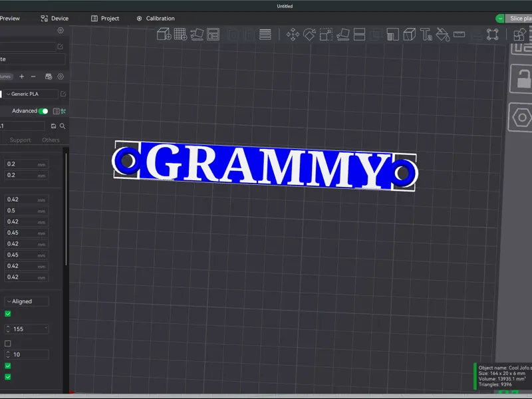
Task: Click the blue ring on the nameplate's left end
Action: (127, 160)
